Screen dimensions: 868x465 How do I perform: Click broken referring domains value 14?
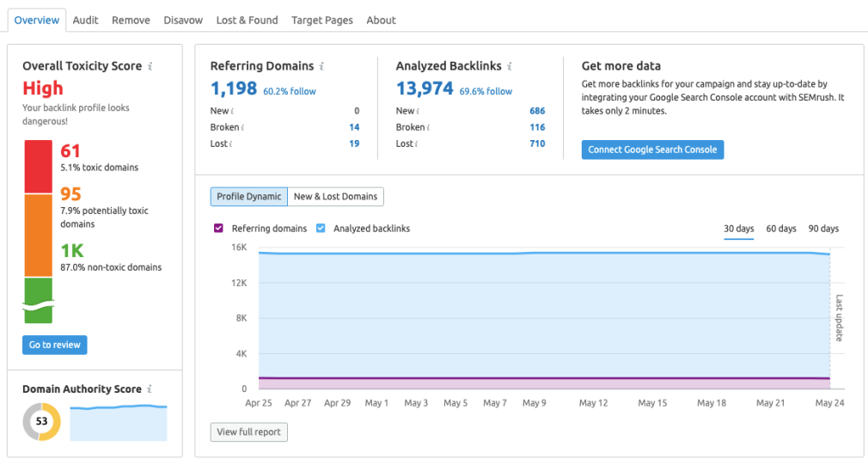[x=354, y=127]
